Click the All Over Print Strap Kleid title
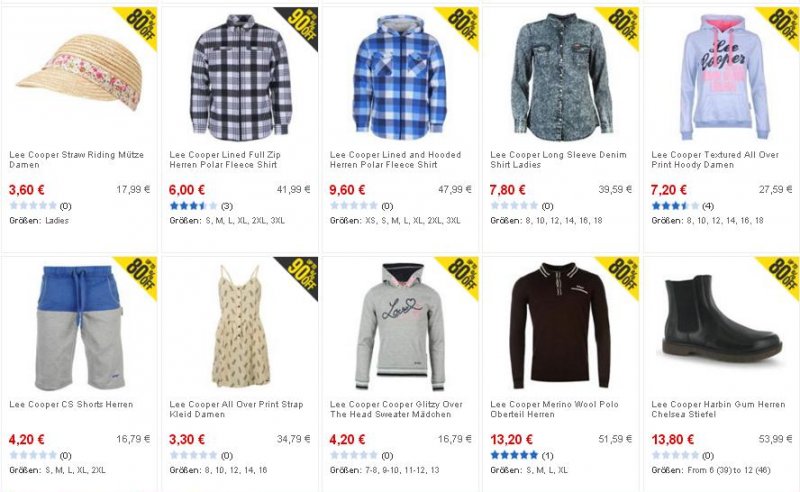800x492 pixels. coord(236,409)
